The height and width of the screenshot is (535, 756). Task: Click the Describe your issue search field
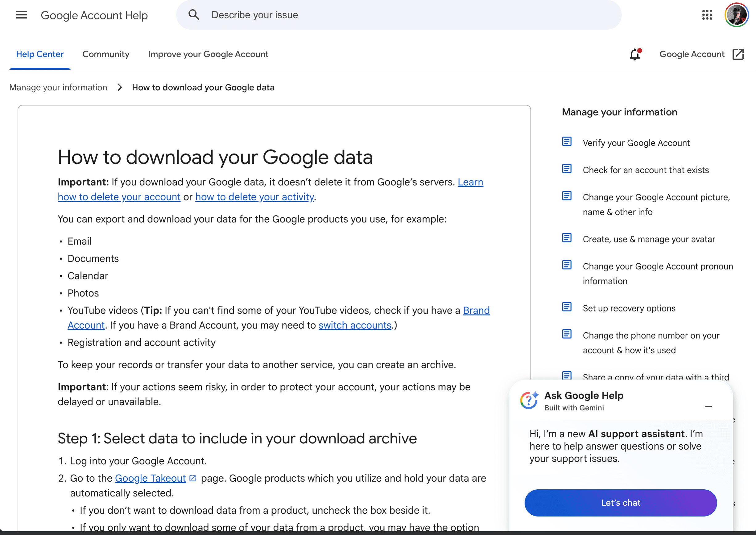[x=399, y=15]
